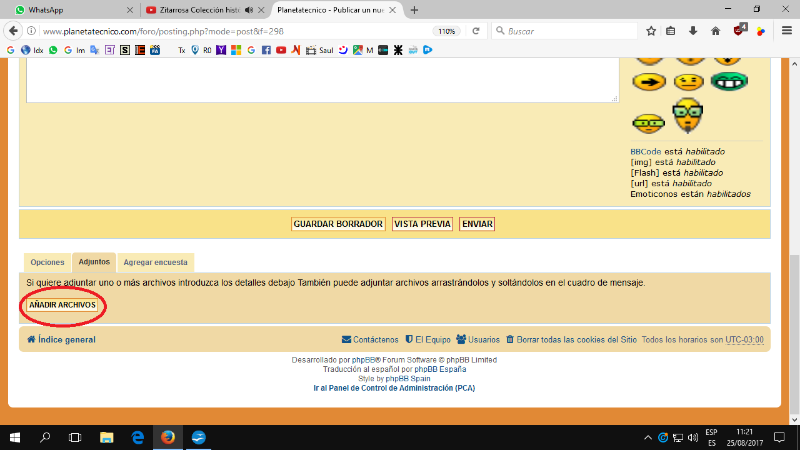Image resolution: width=800 pixels, height=450 pixels.
Task: Click the Firefox search box
Action: (x=565, y=31)
